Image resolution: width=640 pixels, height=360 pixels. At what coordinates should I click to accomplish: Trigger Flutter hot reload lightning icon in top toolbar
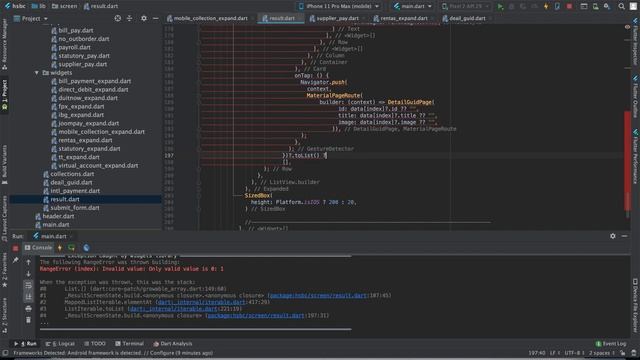546,6
